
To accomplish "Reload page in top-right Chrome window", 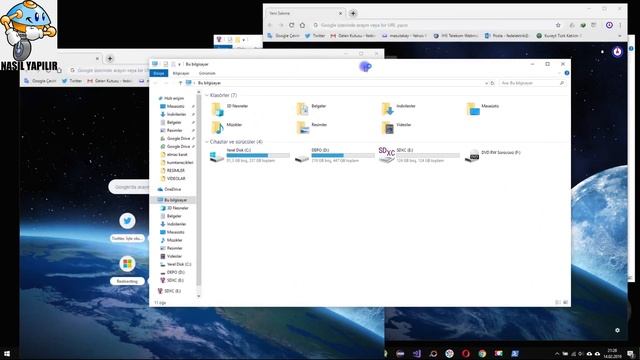I will tap(291, 25).
